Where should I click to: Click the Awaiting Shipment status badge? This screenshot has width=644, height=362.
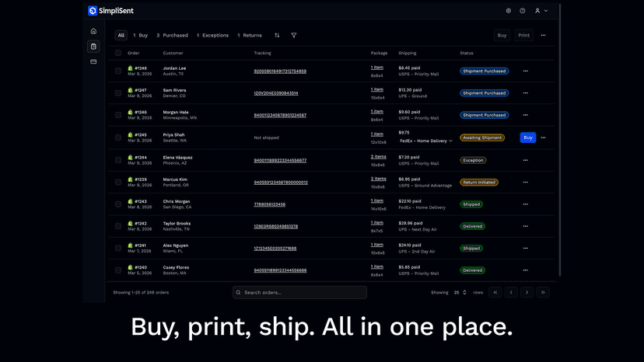click(482, 137)
